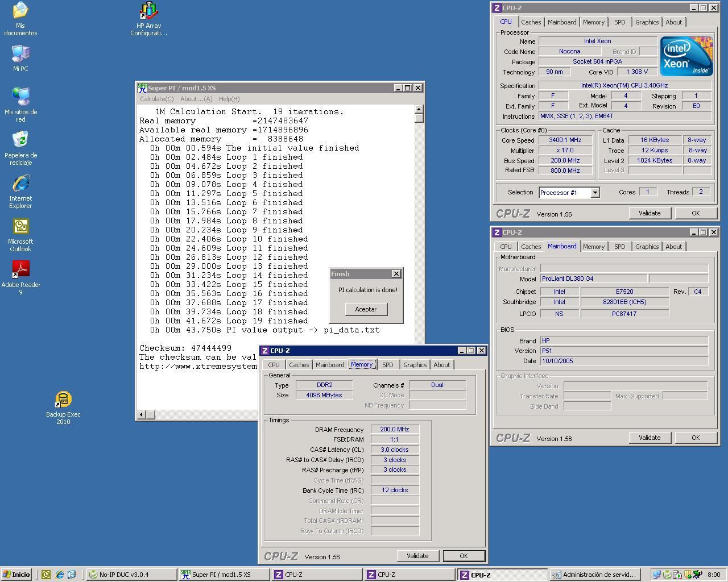Switch to Caches tab in Mainboard CPU-Z window
The height and width of the screenshot is (582, 728).
click(x=531, y=247)
